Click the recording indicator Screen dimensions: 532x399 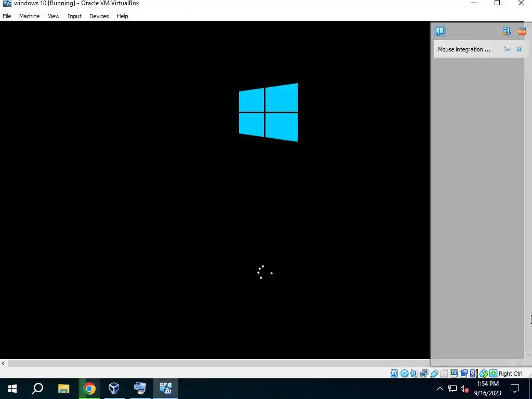point(463,373)
